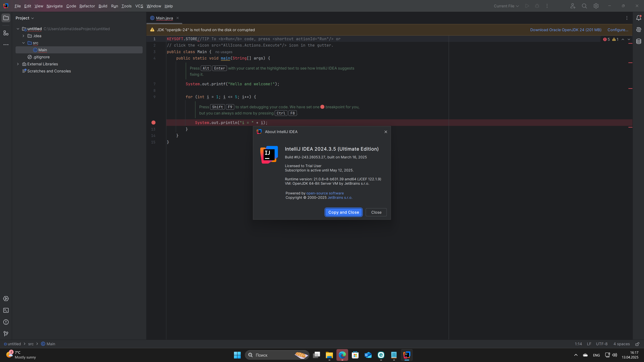Open Microsoft Store from taskbar
The width and height of the screenshot is (644, 362).
click(355, 355)
